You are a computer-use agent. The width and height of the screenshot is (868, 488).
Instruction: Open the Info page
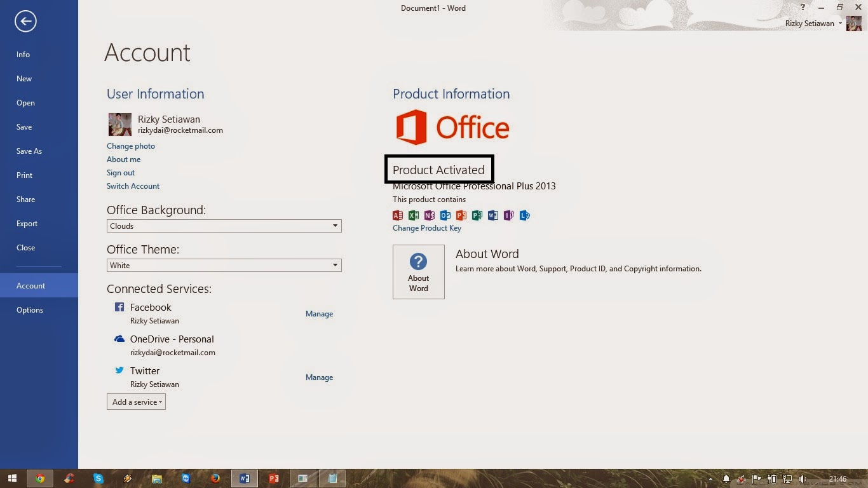click(39, 55)
